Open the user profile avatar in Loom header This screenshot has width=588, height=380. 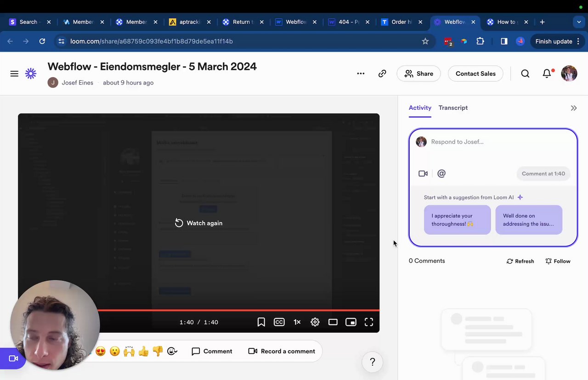coord(569,74)
